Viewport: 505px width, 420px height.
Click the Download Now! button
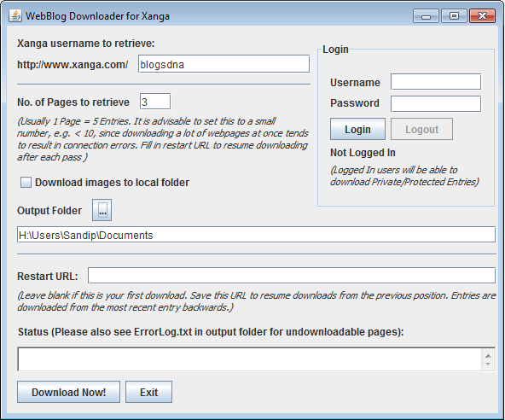pyautogui.click(x=68, y=392)
